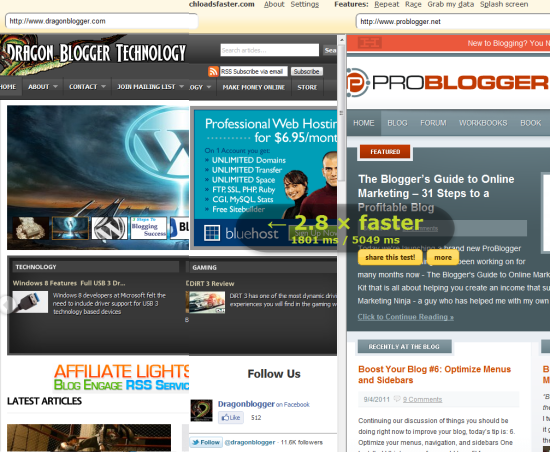Image resolution: width=550 pixels, height=452 pixels.
Task: Click the ProBlogger logo icon
Action: tap(358, 83)
